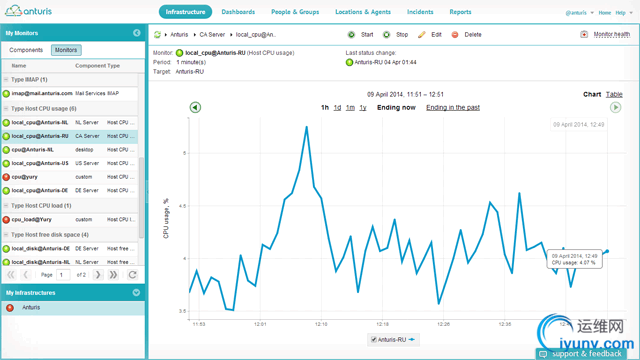Click the Monitor health link

pyautogui.click(x=611, y=34)
